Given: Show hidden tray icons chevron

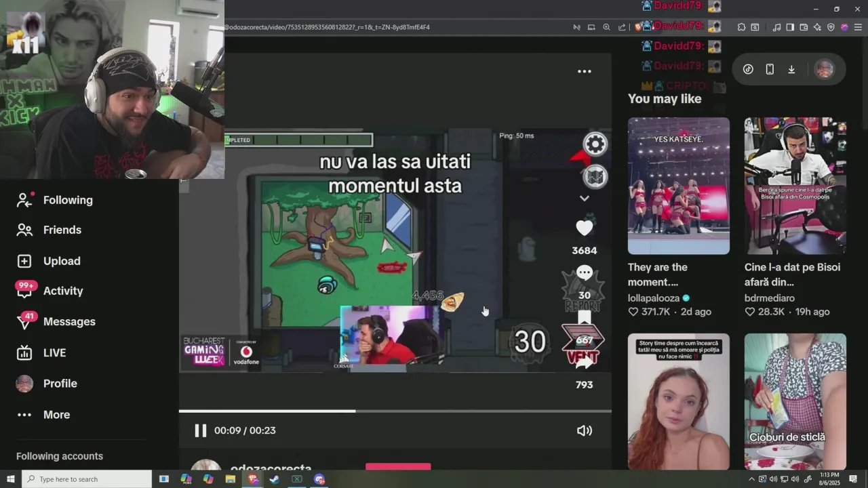Looking at the screenshot, I should tap(751, 479).
